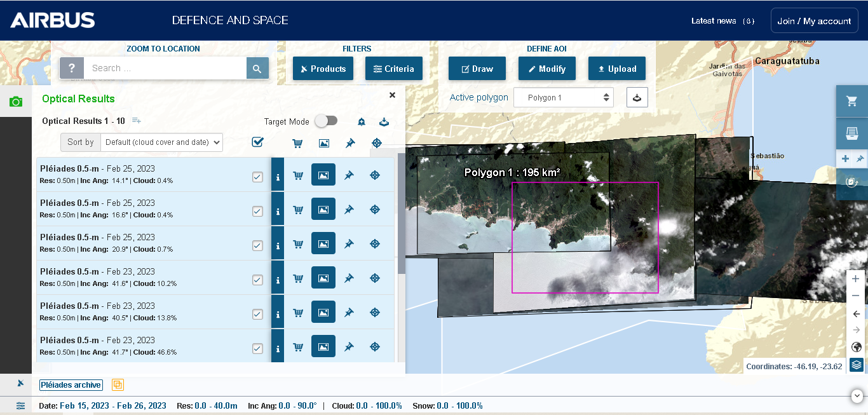Viewport: 868px width, 415px height.
Task: Click the globe full extent icon
Action: click(856, 347)
